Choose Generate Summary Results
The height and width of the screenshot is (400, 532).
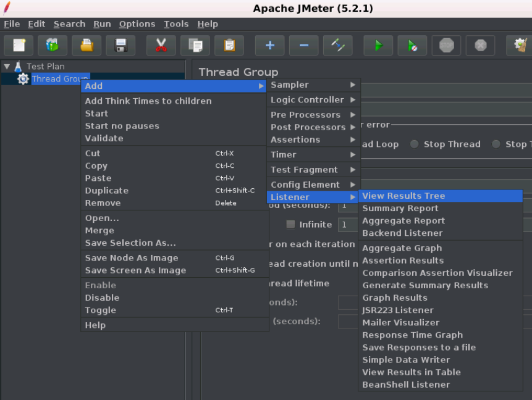[x=441, y=285]
